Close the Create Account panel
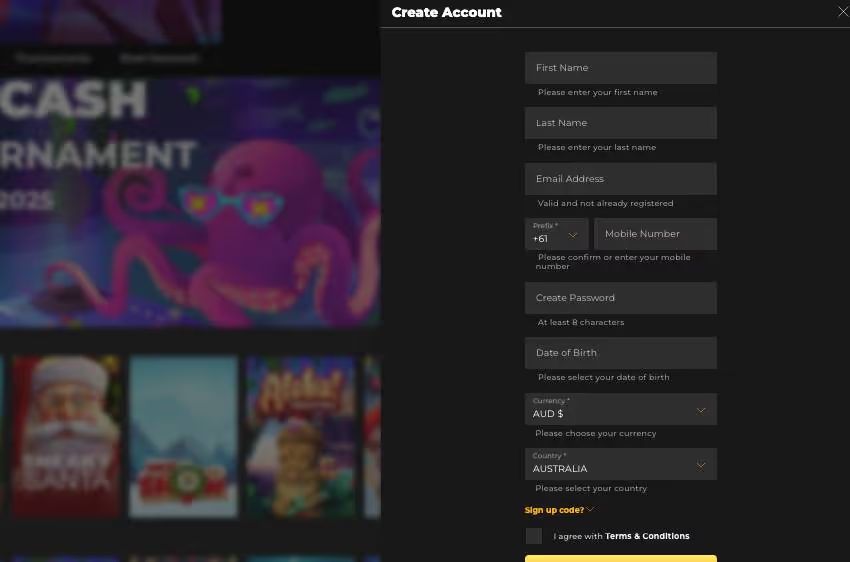Screen dimensions: 850x562 [843, 11]
